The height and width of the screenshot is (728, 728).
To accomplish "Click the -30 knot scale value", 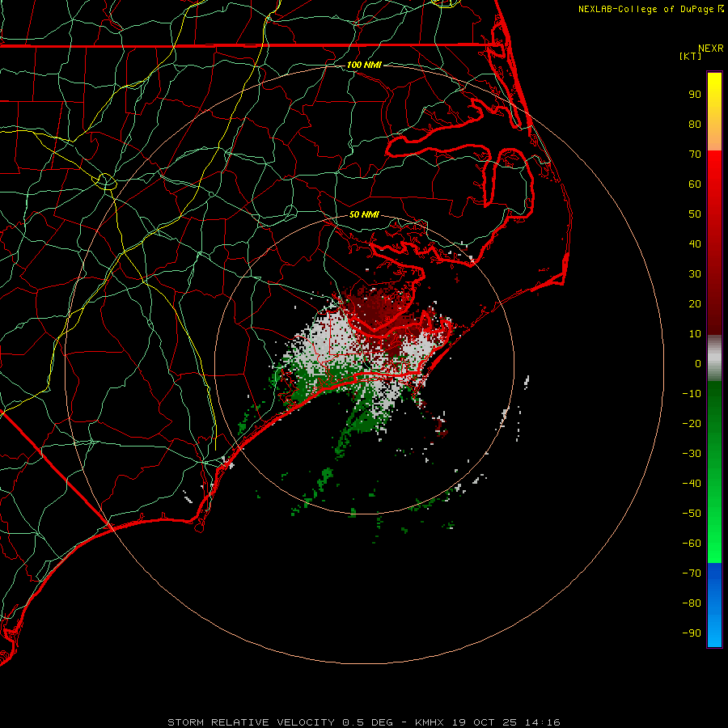I will [x=692, y=454].
